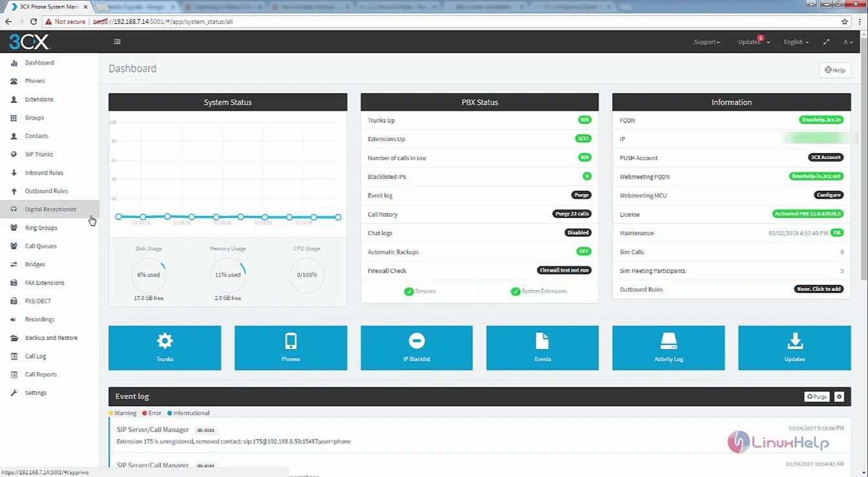Toggle the hamburger sidebar menu icon
The image size is (868, 477).
(x=117, y=41)
